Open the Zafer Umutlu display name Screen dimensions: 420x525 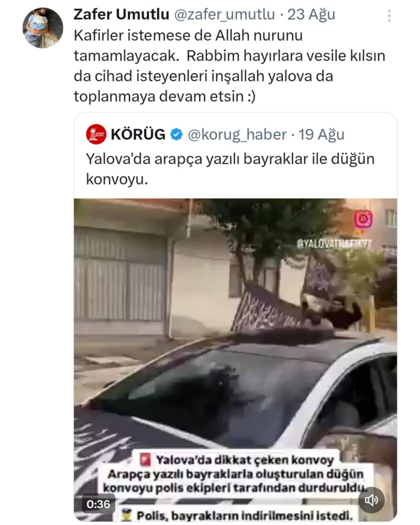121,14
